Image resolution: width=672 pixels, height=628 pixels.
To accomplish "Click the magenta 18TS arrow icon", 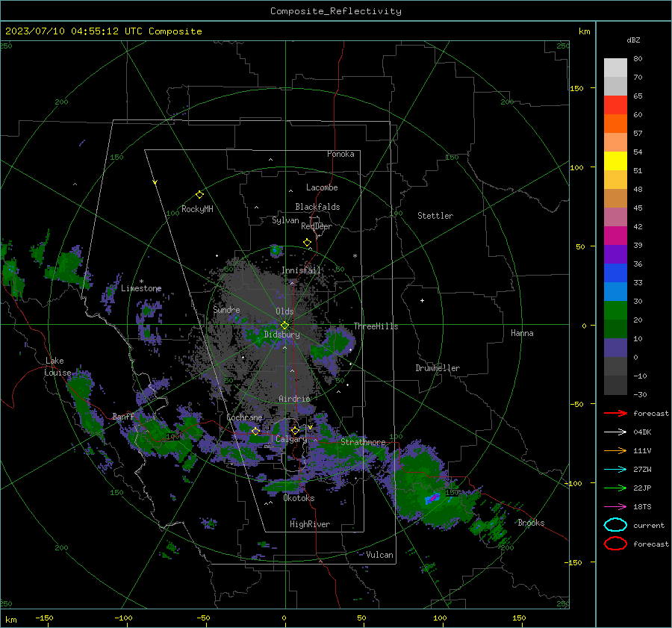I will point(615,507).
